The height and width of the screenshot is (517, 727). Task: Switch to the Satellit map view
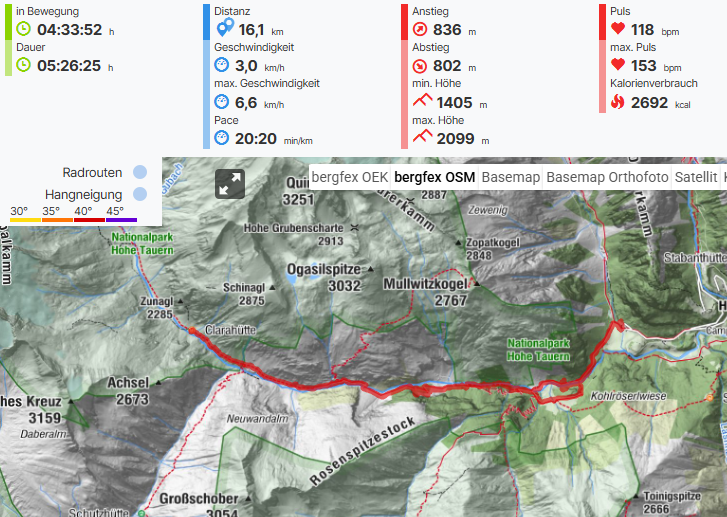coord(695,177)
